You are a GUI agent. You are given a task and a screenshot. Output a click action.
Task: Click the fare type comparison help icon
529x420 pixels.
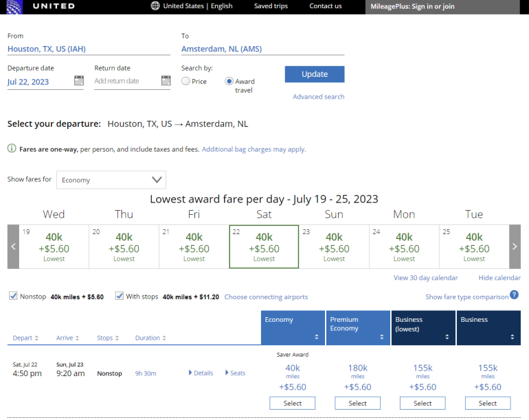[x=514, y=295]
